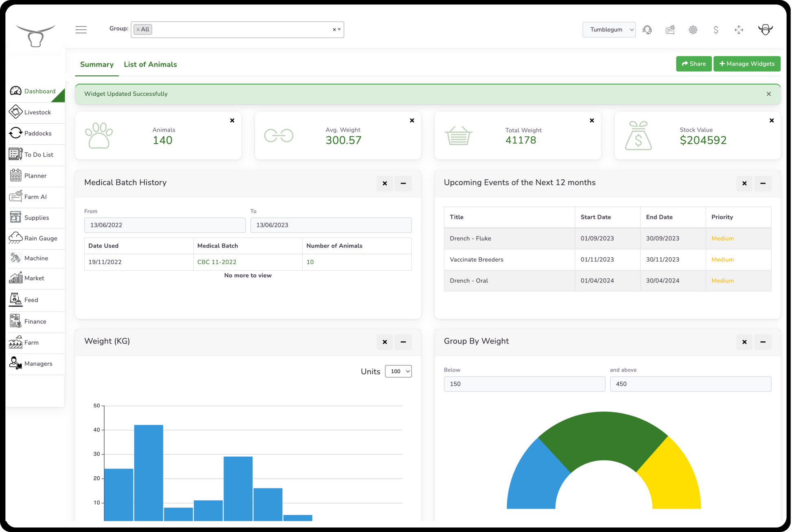
Task: Select the Summary tab
Action: coord(97,64)
